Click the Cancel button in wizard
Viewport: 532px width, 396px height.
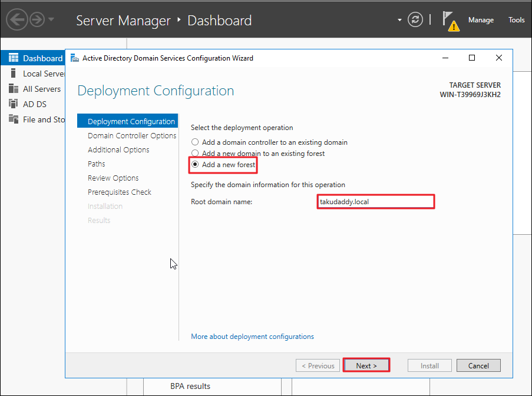coord(478,365)
